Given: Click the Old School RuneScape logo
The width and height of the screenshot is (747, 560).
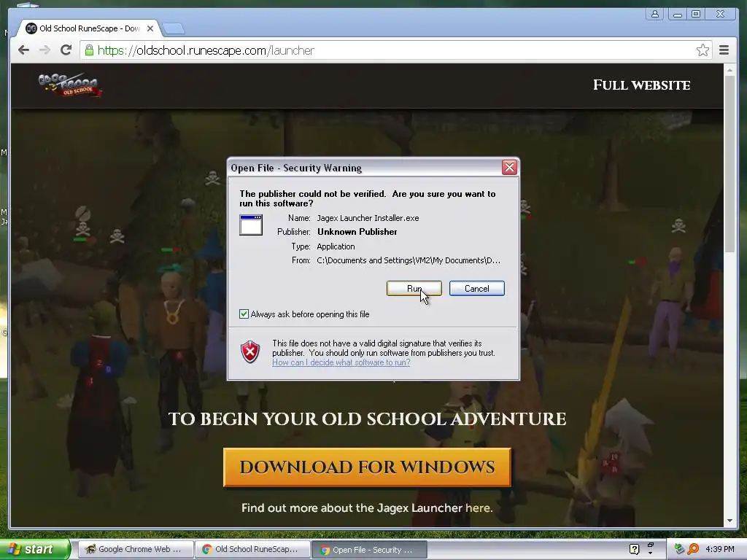Looking at the screenshot, I should click(70, 85).
